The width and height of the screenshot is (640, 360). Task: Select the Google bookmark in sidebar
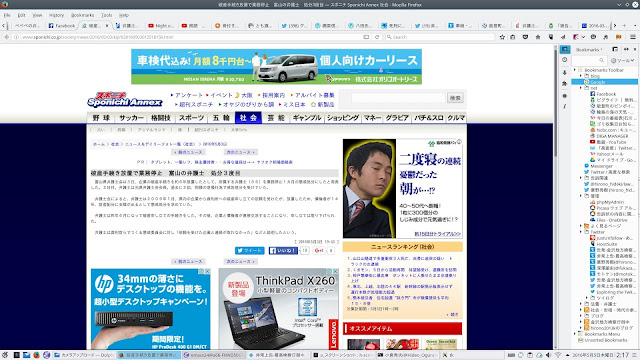(x=604, y=82)
